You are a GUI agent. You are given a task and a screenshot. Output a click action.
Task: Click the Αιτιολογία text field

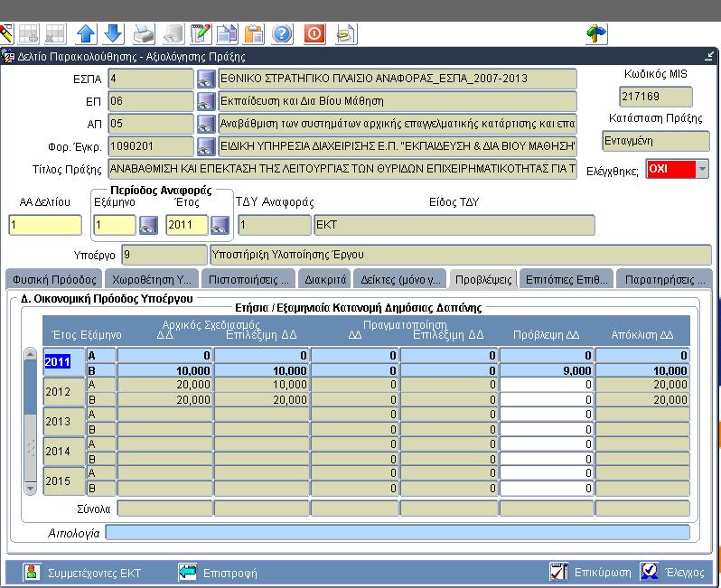398,532
